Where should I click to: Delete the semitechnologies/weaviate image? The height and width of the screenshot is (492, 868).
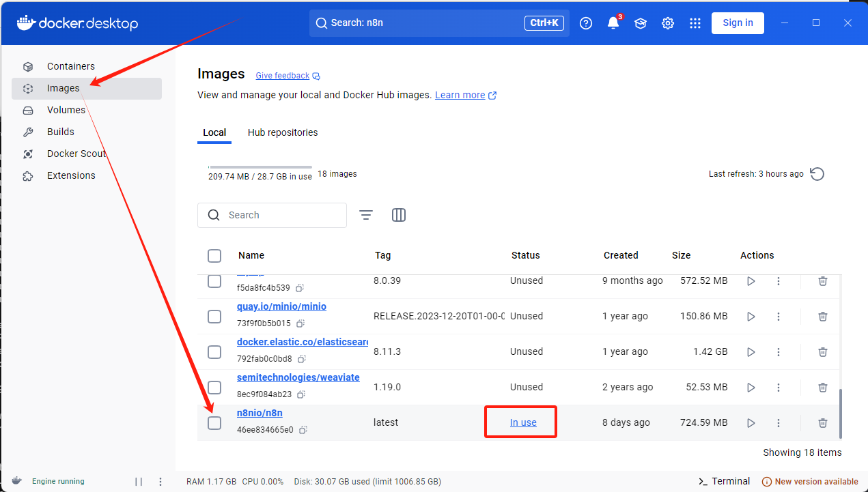(x=823, y=388)
